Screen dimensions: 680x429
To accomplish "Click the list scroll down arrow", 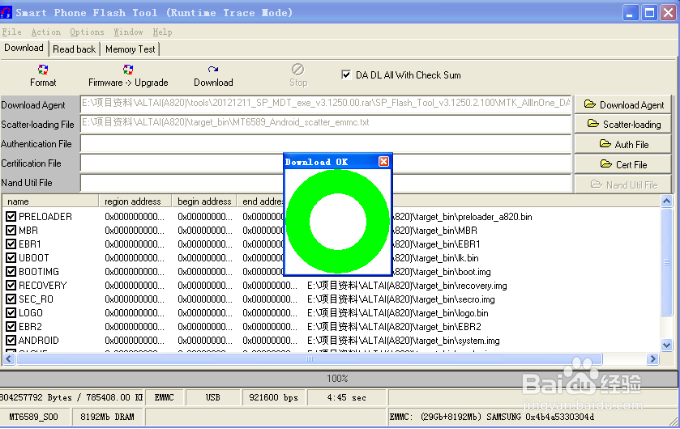I will pyautogui.click(x=667, y=345).
